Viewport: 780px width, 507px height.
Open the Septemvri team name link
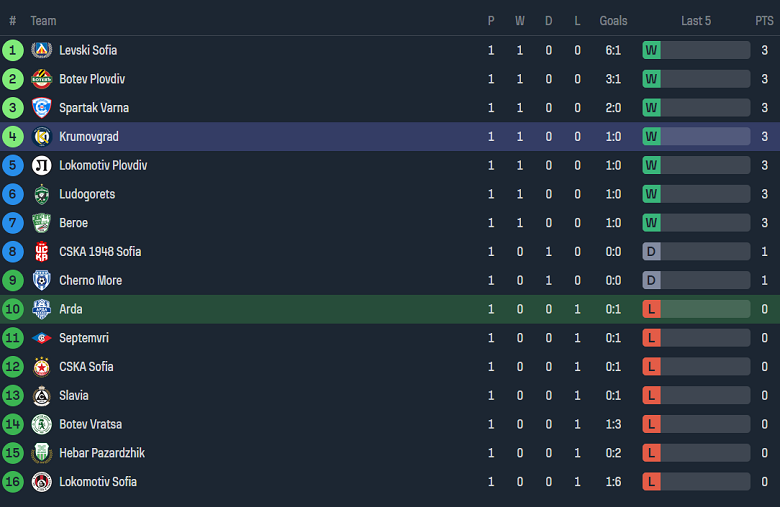[84, 338]
